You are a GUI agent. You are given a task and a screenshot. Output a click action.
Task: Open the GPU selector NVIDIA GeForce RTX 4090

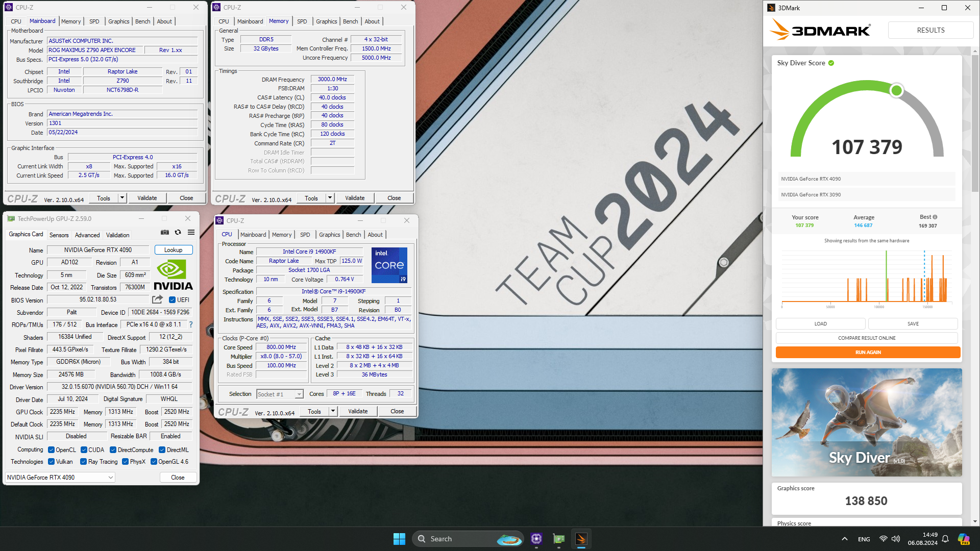click(60, 478)
